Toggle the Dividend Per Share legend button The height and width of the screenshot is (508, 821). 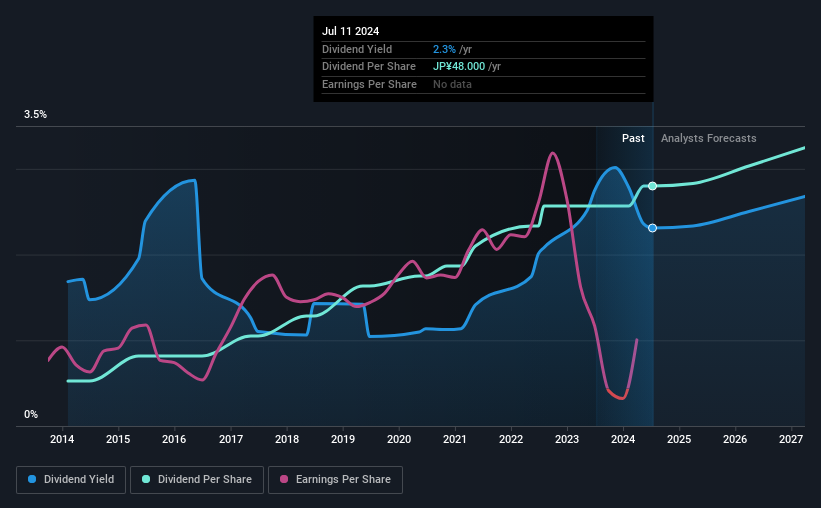tap(197, 480)
